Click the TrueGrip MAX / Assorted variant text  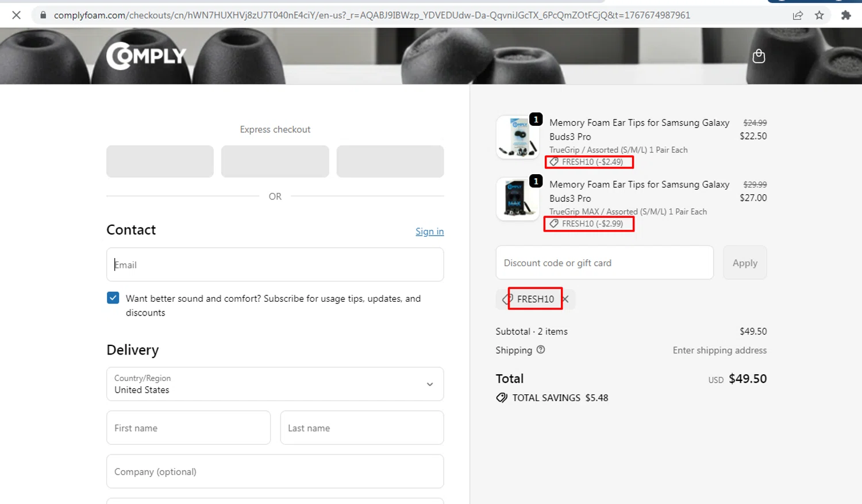coord(628,211)
